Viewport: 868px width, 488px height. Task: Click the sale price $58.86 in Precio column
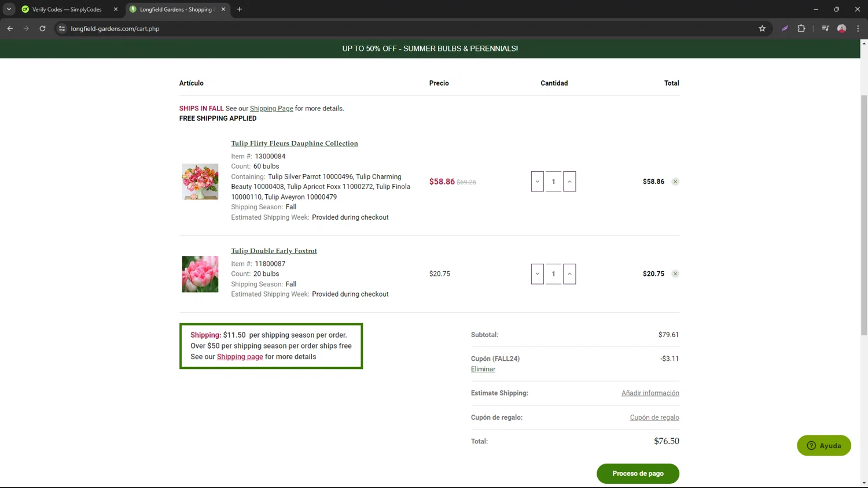tap(442, 182)
